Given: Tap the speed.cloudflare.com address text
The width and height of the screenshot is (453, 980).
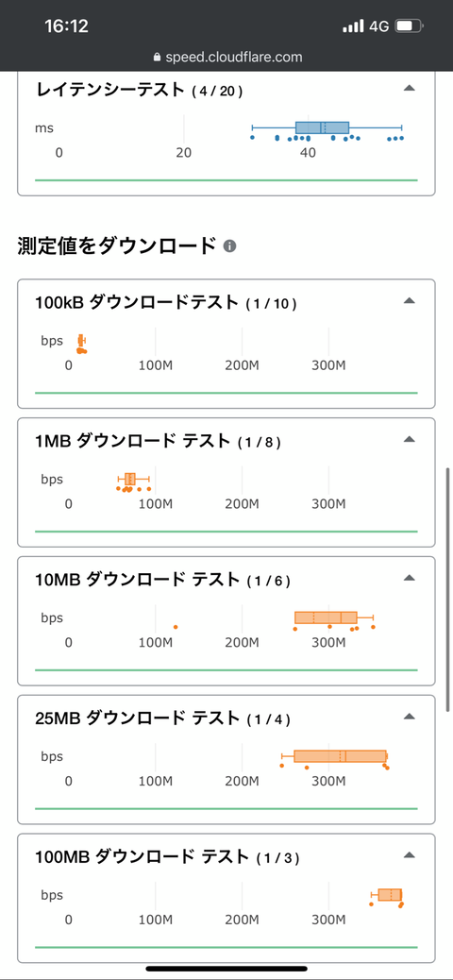Looking at the screenshot, I should point(234,58).
